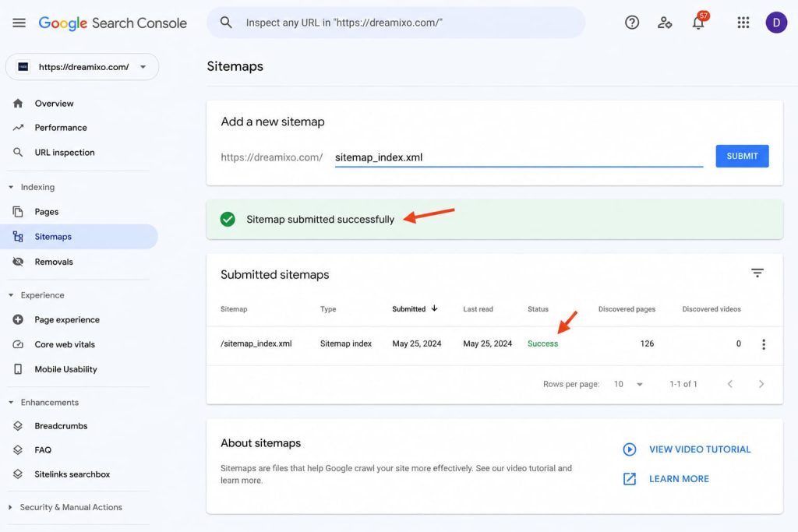Click the Discovered pages column header

tap(627, 309)
